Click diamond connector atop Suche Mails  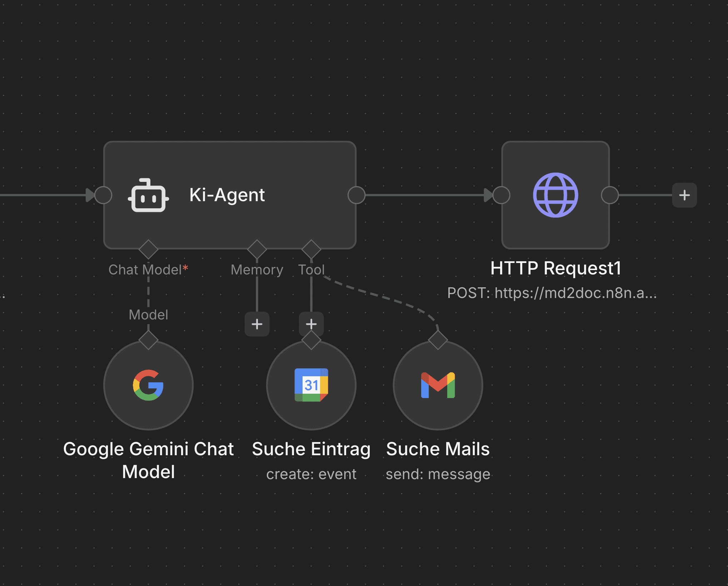tap(438, 340)
